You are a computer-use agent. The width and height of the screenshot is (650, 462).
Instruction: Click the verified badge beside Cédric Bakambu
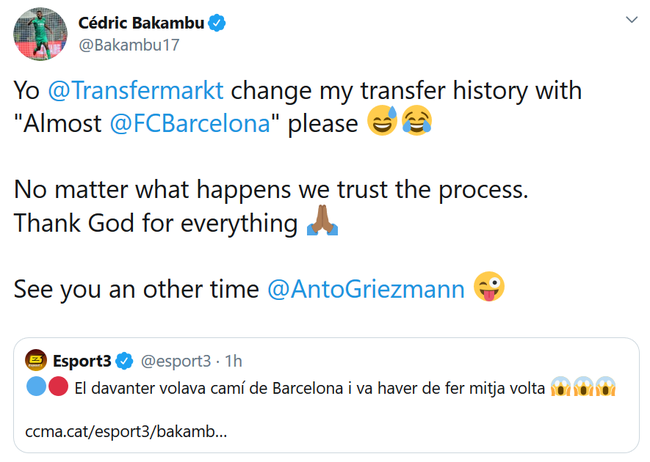[216, 23]
